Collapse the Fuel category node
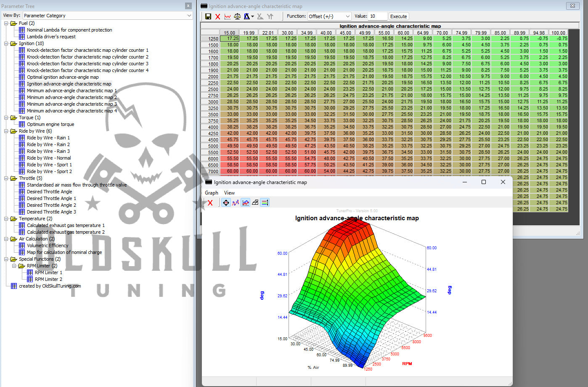Screen dimensions: 588x387 click(x=6, y=23)
